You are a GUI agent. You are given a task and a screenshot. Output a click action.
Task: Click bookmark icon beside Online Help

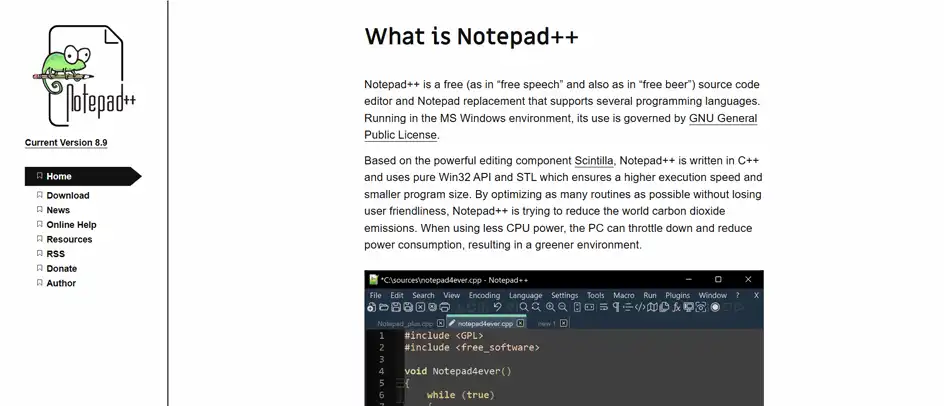(x=40, y=224)
